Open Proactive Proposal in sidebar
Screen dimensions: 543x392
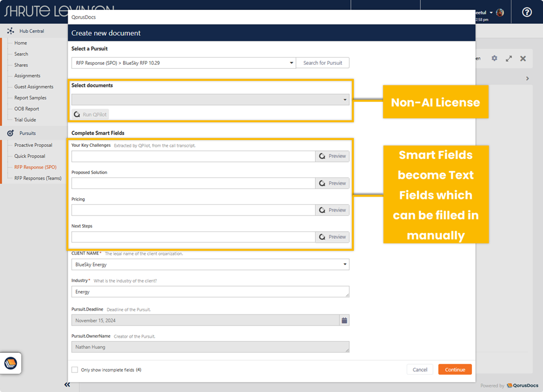tap(33, 145)
